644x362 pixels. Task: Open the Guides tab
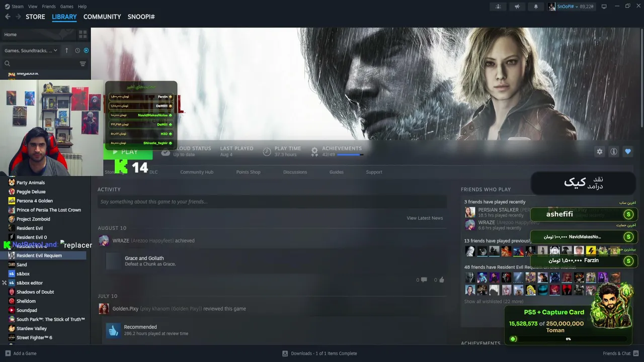[337, 172]
